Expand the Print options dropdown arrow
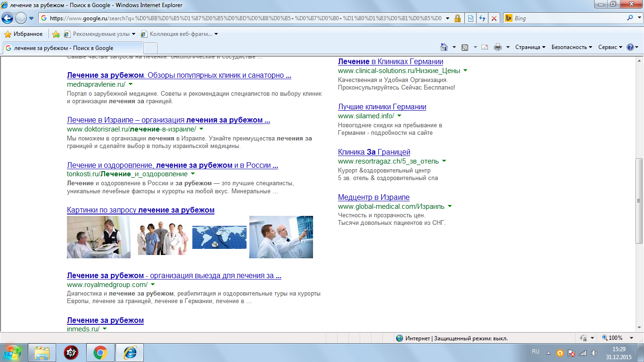Viewport: 644px width, 362px height. 508,47
